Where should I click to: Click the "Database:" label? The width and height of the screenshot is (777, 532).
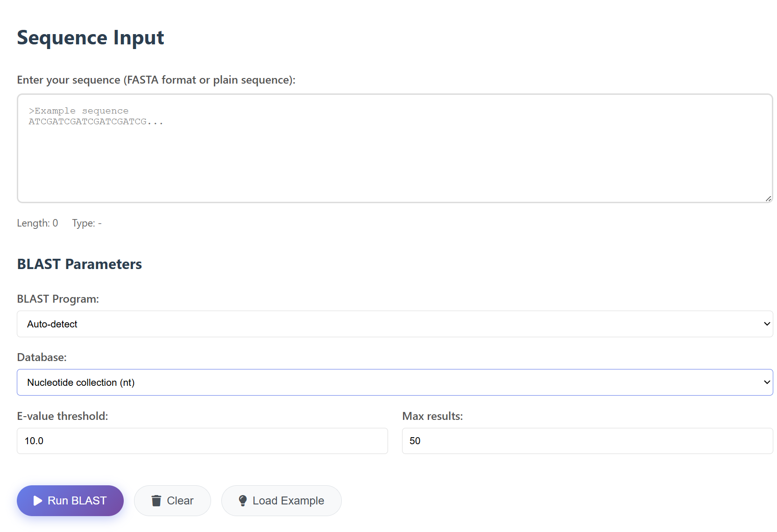(x=42, y=357)
